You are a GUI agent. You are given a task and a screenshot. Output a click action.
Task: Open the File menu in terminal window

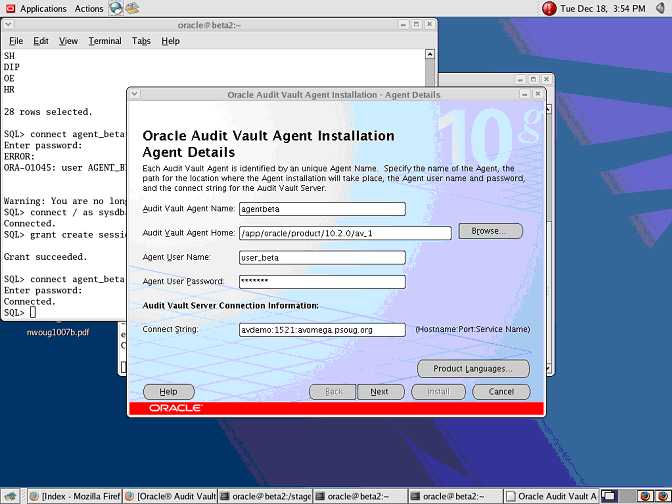pyautogui.click(x=16, y=41)
